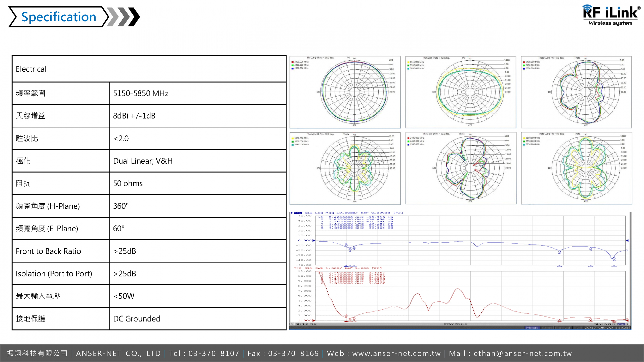Click yellow 5150.000 MHz legend square, top-middle plot
The image size is (644, 362).
point(408,62)
